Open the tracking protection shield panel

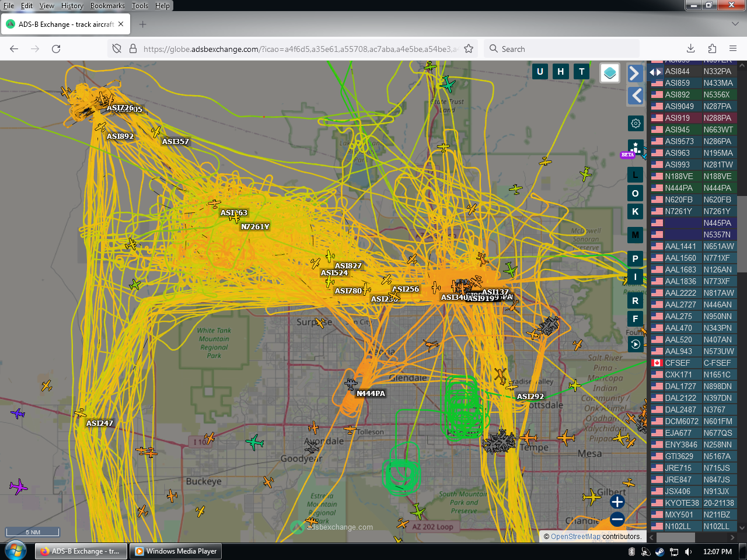tap(117, 49)
